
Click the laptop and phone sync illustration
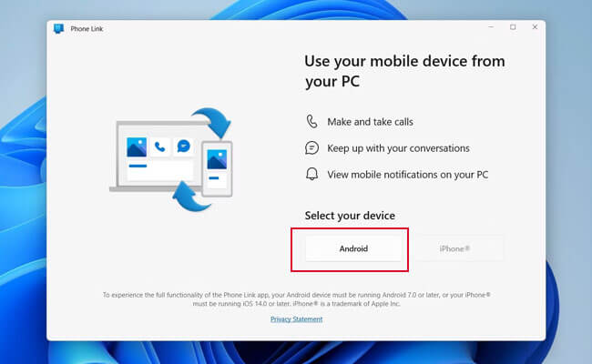point(171,160)
